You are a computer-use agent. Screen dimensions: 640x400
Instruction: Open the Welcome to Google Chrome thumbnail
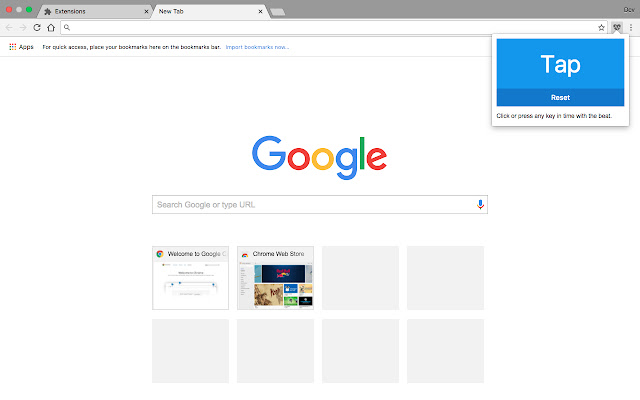point(191,278)
